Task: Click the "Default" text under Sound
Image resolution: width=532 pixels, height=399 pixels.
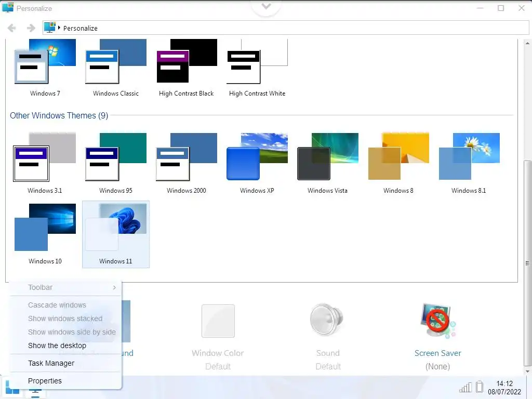Action: [328, 367]
